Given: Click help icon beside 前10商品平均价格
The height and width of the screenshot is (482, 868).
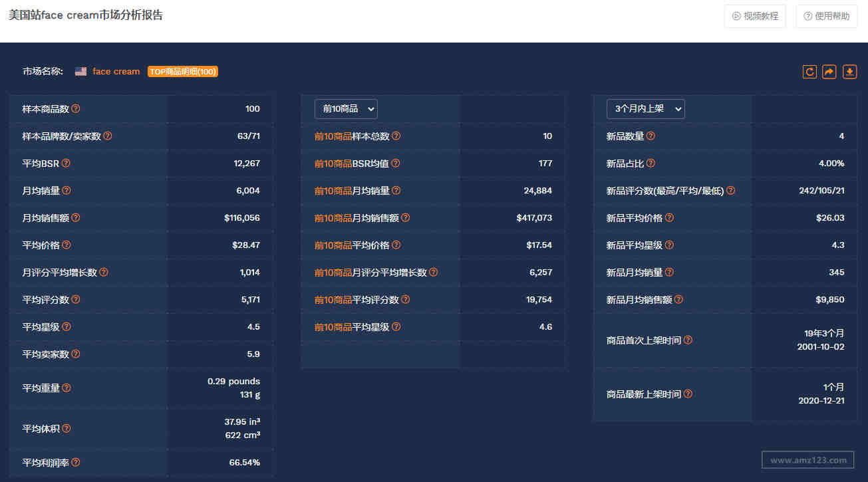Looking at the screenshot, I should coord(396,245).
